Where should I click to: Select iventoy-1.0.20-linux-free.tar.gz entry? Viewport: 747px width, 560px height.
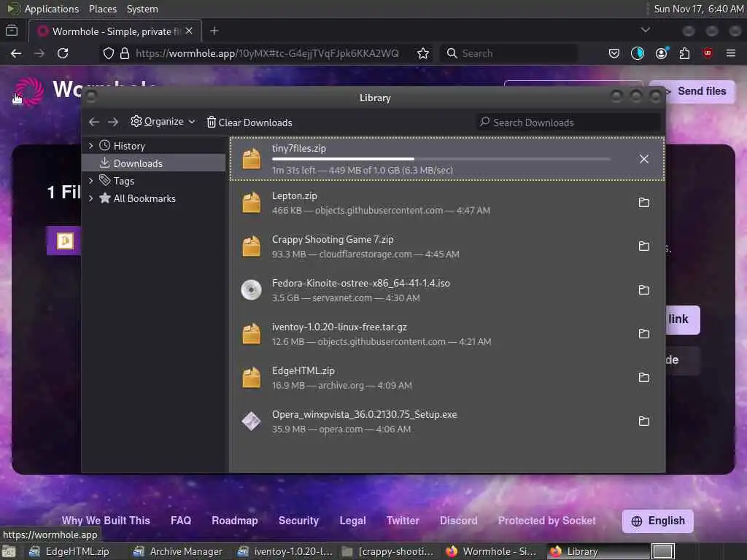tap(447, 334)
